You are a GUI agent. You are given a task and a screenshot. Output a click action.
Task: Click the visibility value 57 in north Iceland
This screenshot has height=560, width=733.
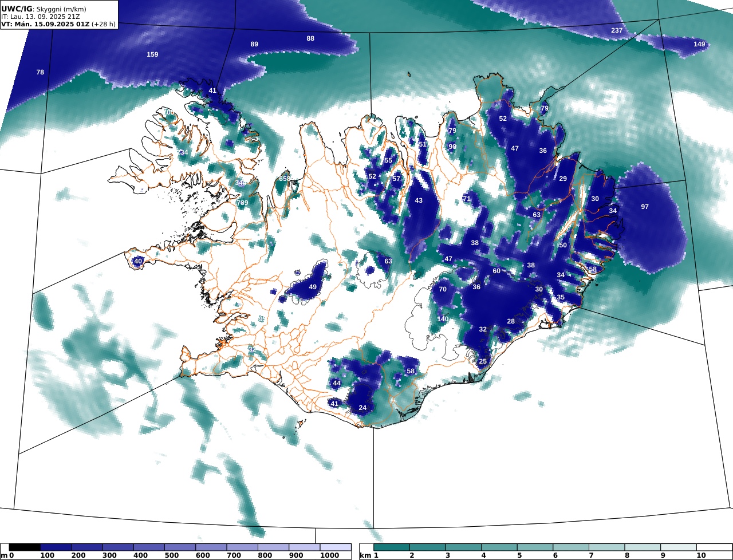coord(396,179)
